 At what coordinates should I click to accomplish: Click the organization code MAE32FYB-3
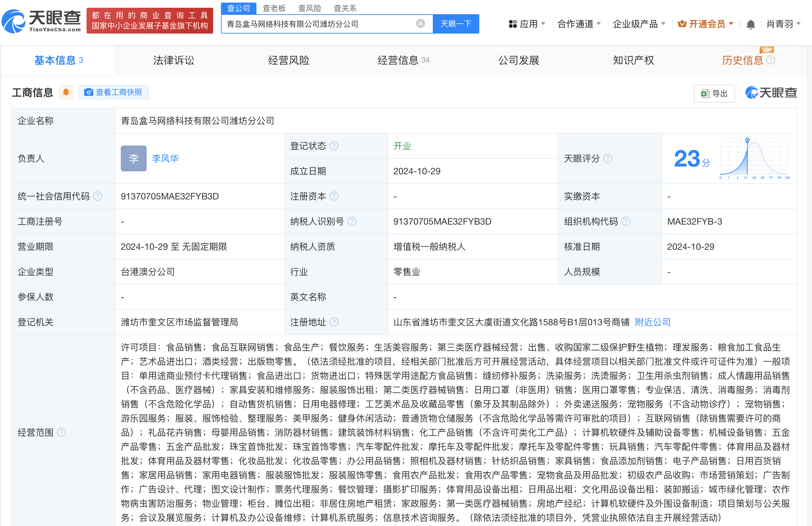coord(695,221)
